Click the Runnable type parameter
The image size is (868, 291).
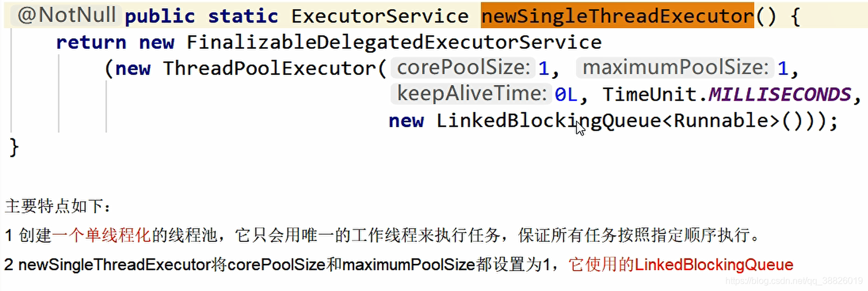[x=721, y=121]
